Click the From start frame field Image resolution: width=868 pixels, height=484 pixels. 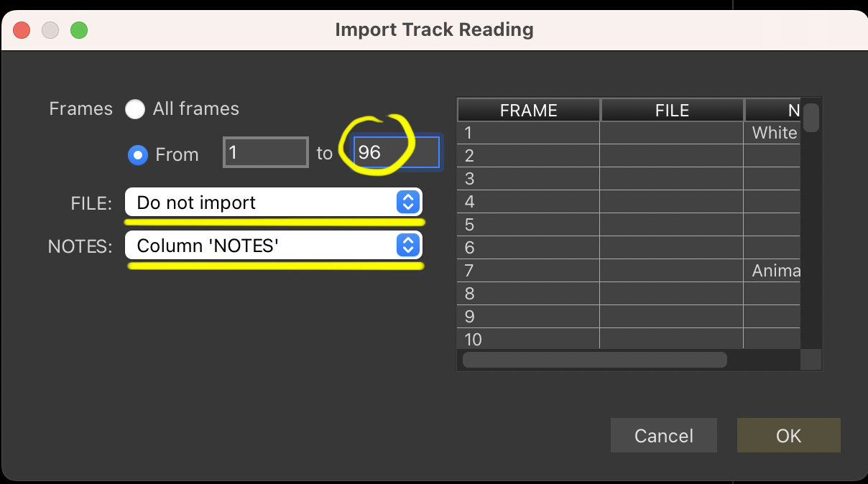click(x=266, y=153)
